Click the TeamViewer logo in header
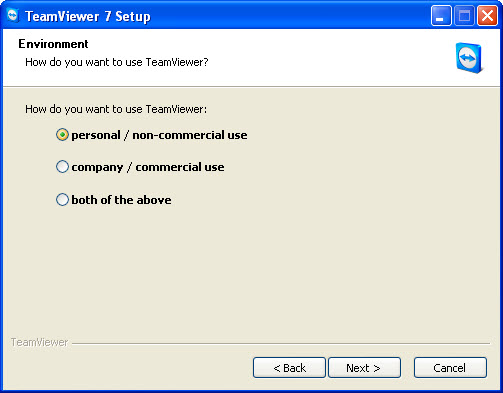 pyautogui.click(x=469, y=58)
